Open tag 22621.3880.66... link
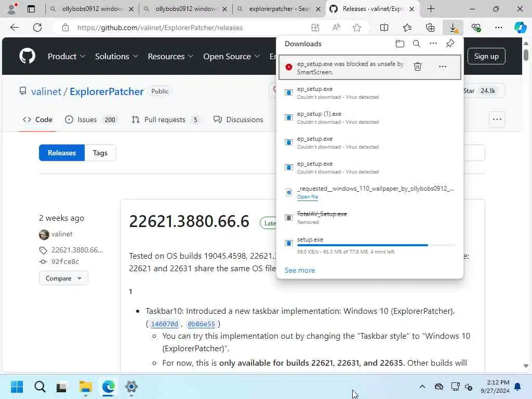The width and height of the screenshot is (532, 399). click(77, 250)
